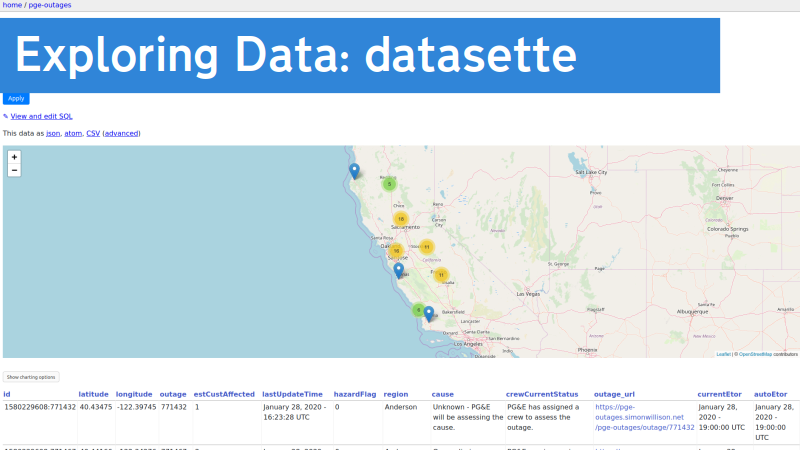Open View and edit SQL link
The width and height of the screenshot is (800, 450).
tap(41, 116)
